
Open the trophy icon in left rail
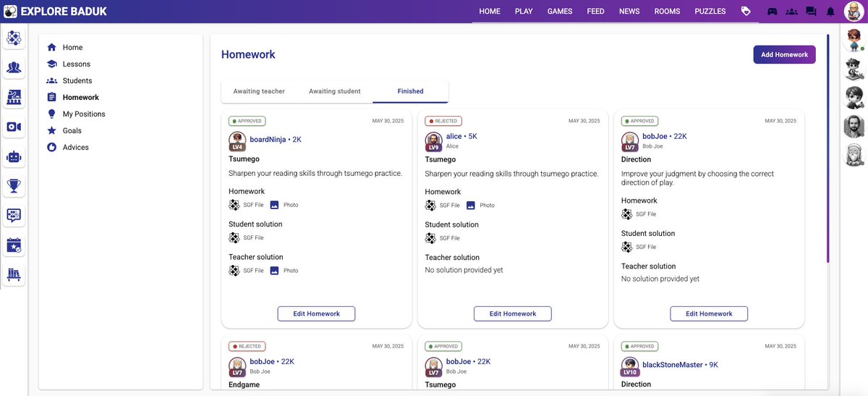click(x=14, y=186)
